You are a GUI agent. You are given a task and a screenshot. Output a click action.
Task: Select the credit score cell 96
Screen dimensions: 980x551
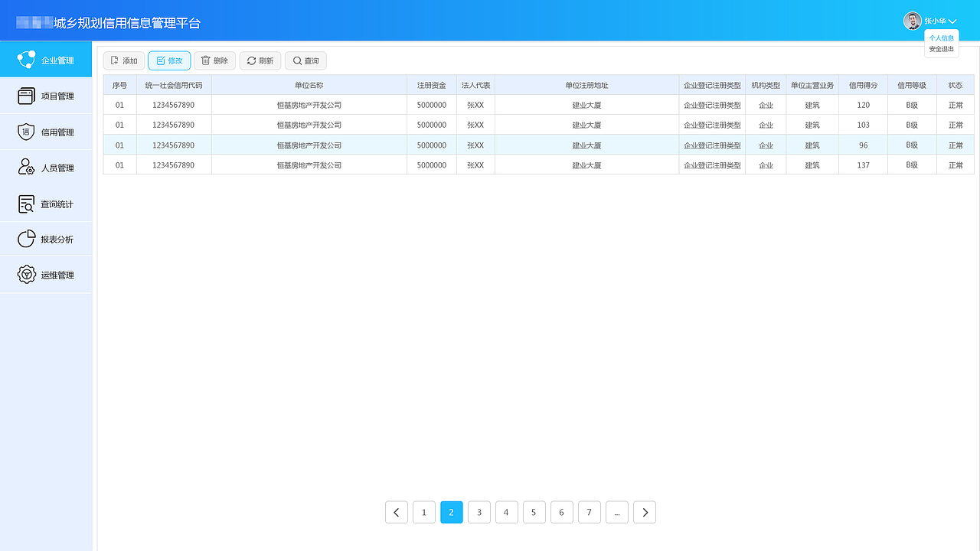(x=864, y=145)
